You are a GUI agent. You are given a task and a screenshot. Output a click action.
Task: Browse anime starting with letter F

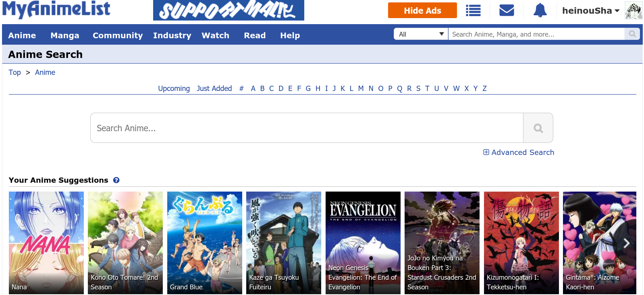tap(299, 89)
